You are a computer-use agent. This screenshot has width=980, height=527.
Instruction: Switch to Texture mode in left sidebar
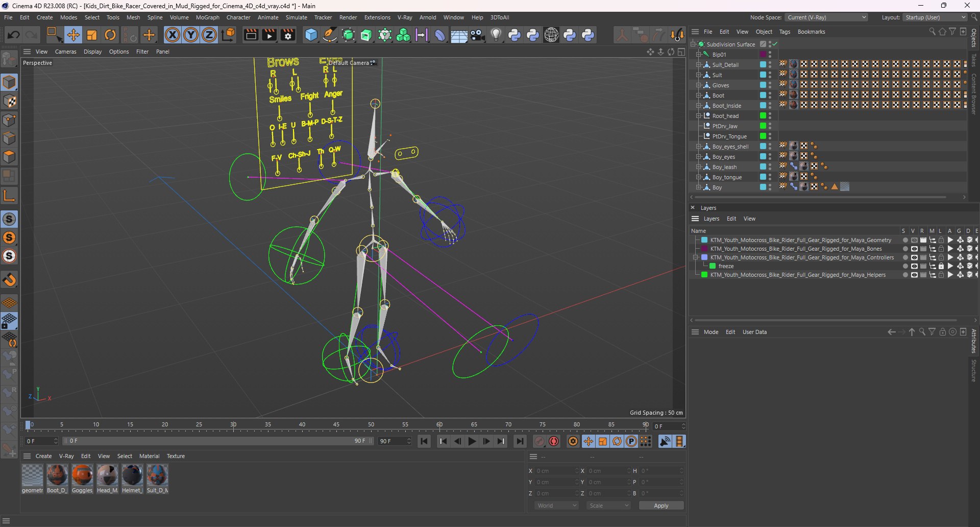tap(9, 101)
